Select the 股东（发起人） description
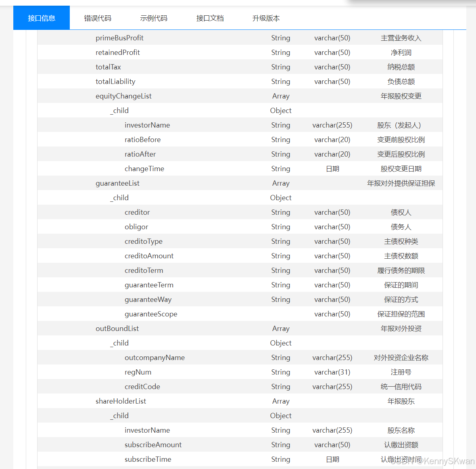This screenshot has width=476, height=469. pos(401,126)
